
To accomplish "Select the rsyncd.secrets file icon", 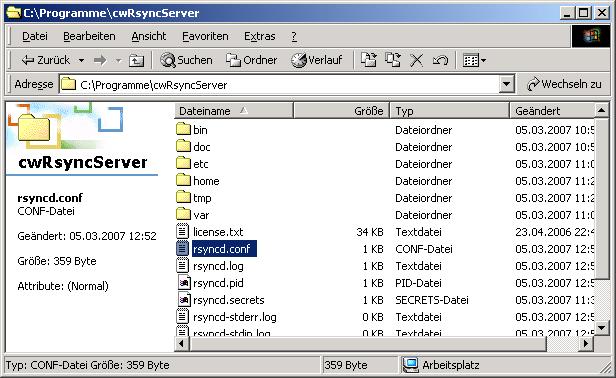I will [x=184, y=300].
